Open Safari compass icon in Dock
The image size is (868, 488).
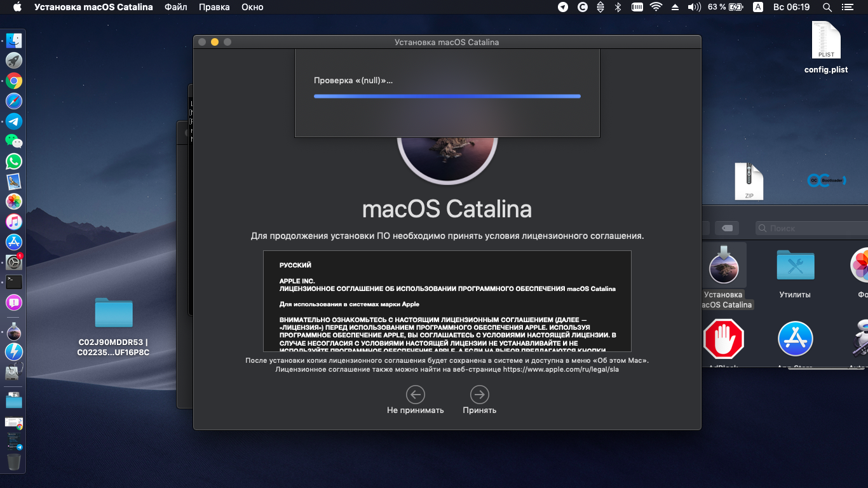click(14, 101)
